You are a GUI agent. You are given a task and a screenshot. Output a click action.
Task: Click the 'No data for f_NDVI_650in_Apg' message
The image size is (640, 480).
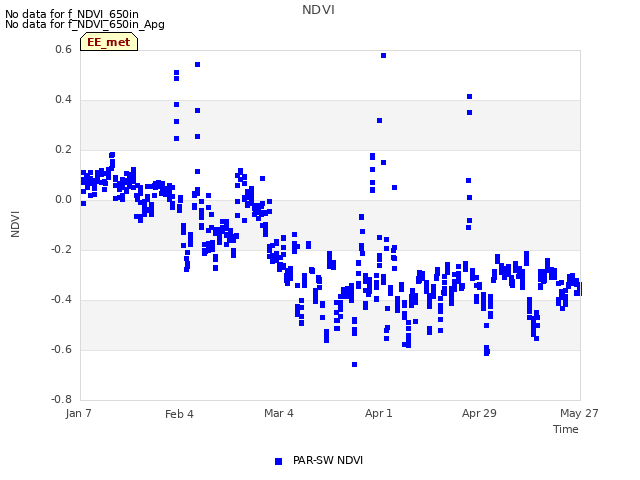coord(85,24)
